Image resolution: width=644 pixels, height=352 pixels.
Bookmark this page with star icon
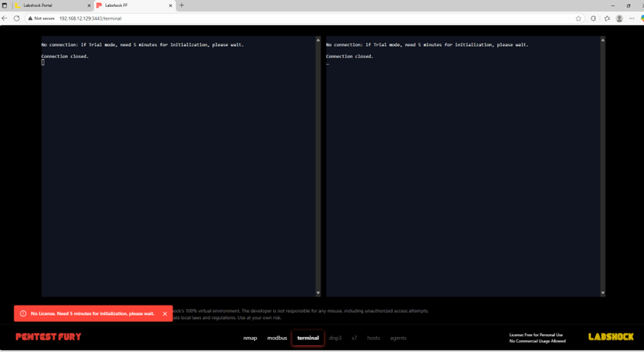click(579, 18)
